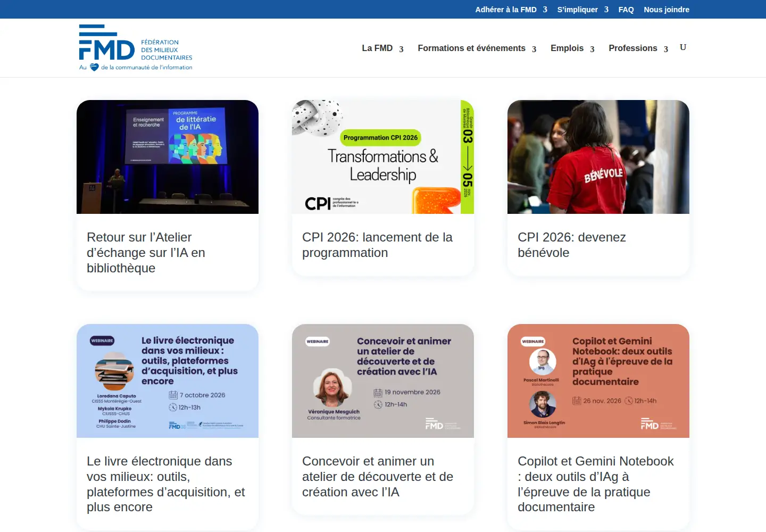The width and height of the screenshot is (766, 532).
Task: Open the Concevoir et animer un atelier title link
Action: (378, 477)
